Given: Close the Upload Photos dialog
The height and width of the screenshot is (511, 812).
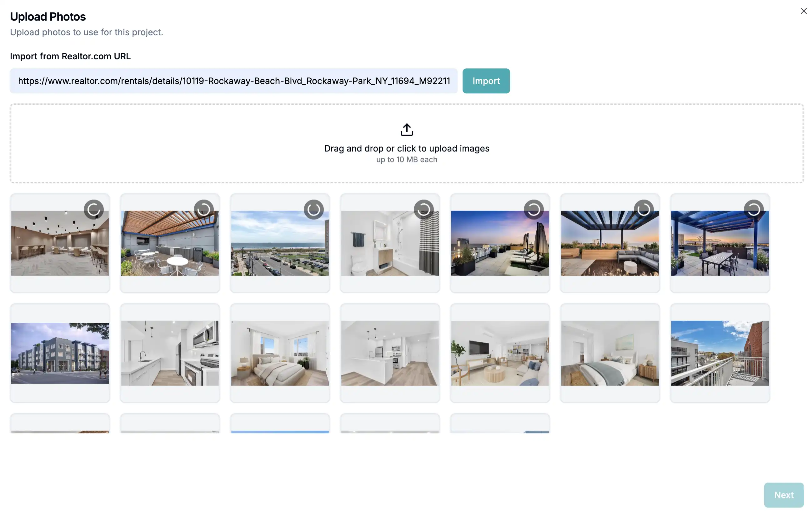Looking at the screenshot, I should point(803,11).
